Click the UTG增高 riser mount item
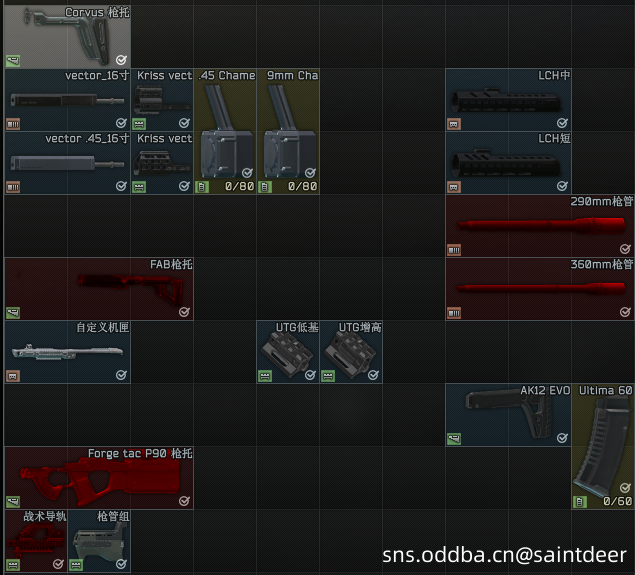The height and width of the screenshot is (575, 635). [x=351, y=352]
